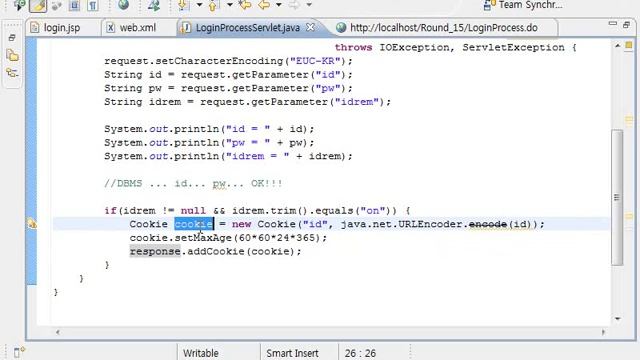Screen dimensions: 640x360
Task: Open the Team Synchronizing perspective
Action: pos(523,5)
